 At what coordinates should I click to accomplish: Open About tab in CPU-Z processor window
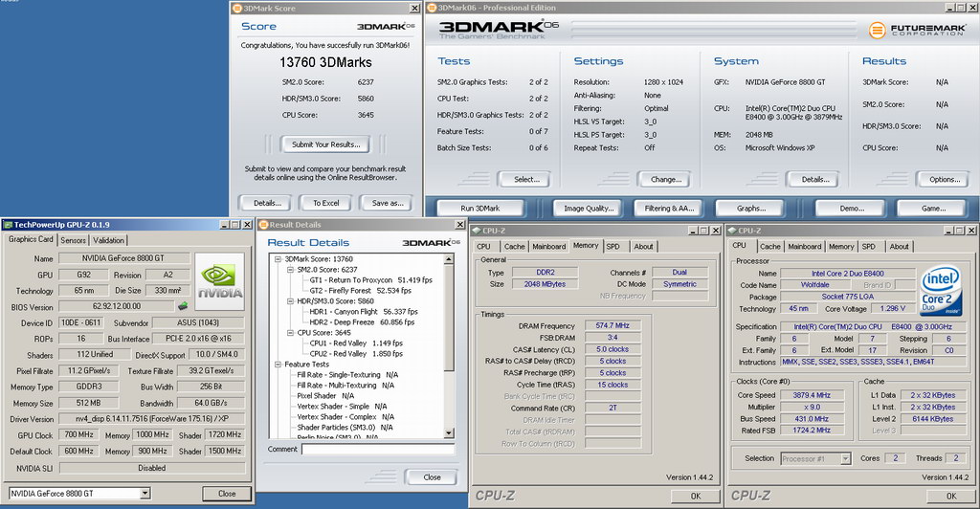(x=899, y=247)
